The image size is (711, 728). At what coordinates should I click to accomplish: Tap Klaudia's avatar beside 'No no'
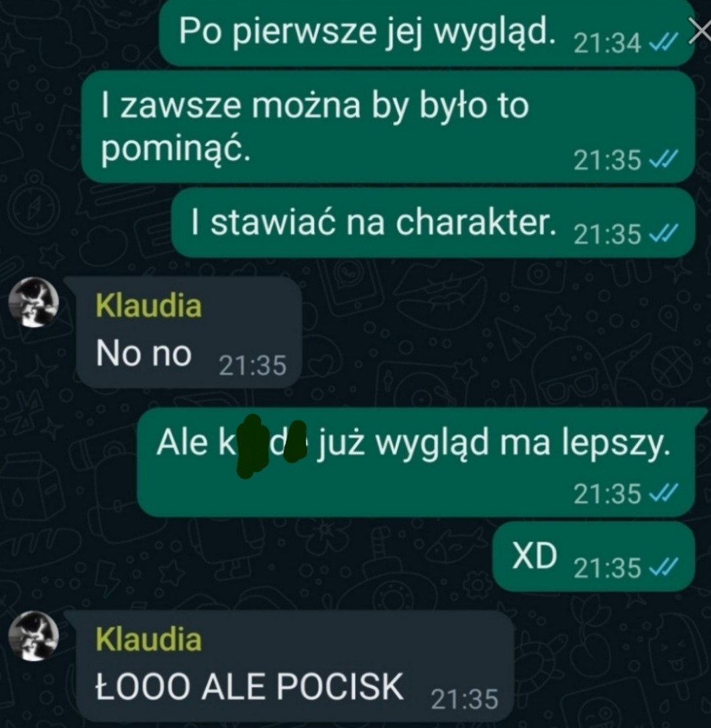click(34, 303)
